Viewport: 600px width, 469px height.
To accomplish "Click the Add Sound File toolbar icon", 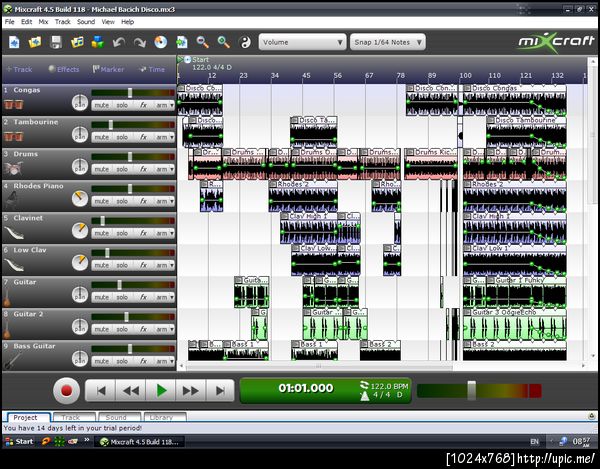I will [x=77, y=42].
